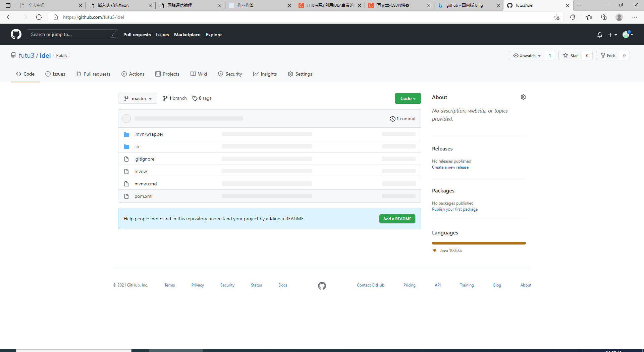This screenshot has height=352, width=644.
Task: Open the notifications bell
Action: 600,35
